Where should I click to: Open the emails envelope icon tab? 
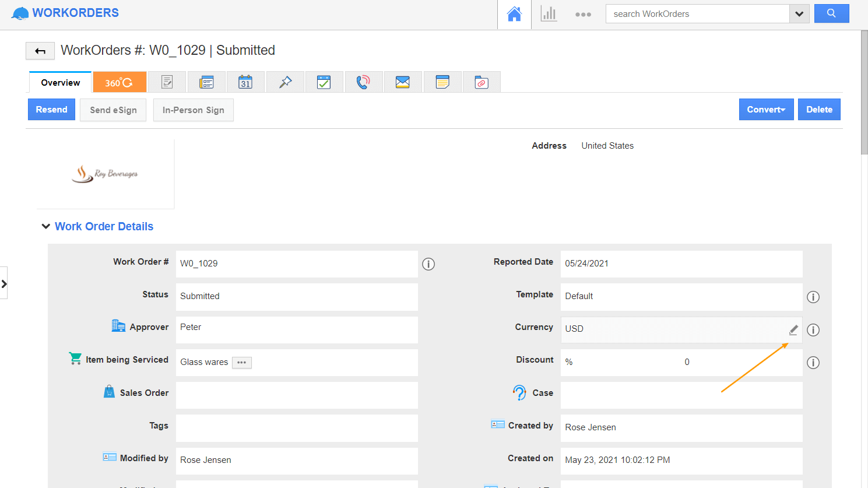[403, 82]
